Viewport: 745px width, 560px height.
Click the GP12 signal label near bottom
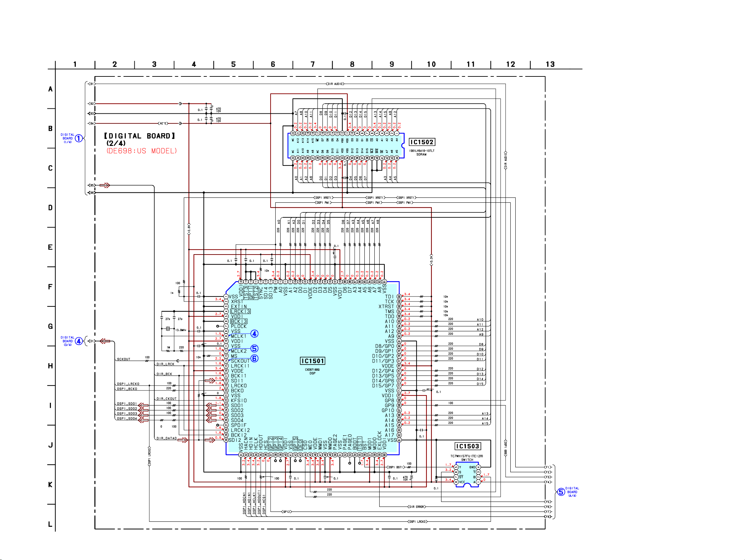point(287,512)
